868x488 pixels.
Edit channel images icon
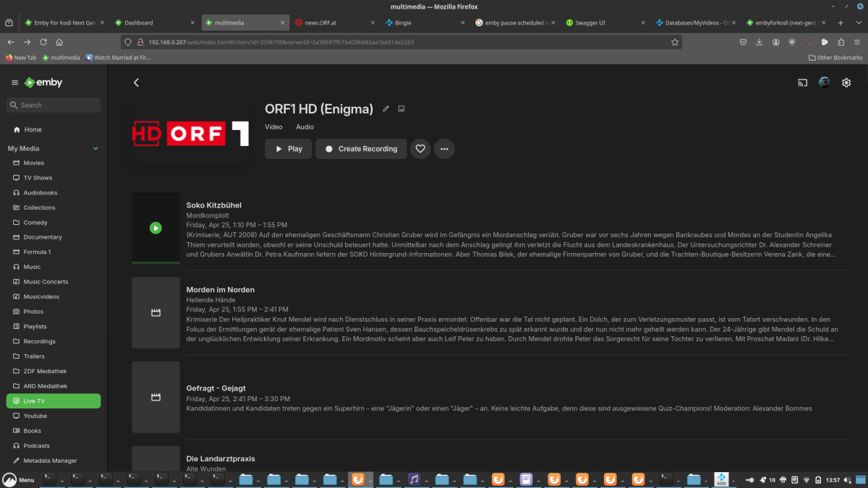coord(401,109)
